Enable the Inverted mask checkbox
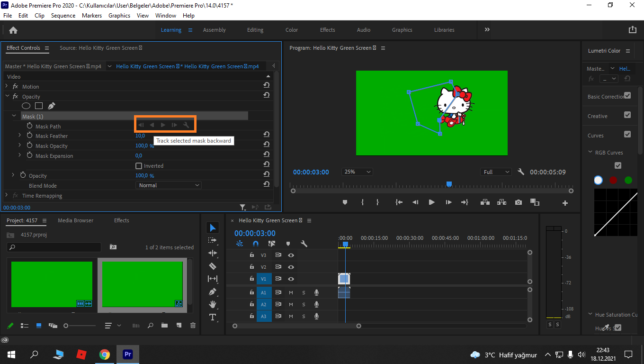Viewport: 644px width, 364px height. (x=139, y=166)
